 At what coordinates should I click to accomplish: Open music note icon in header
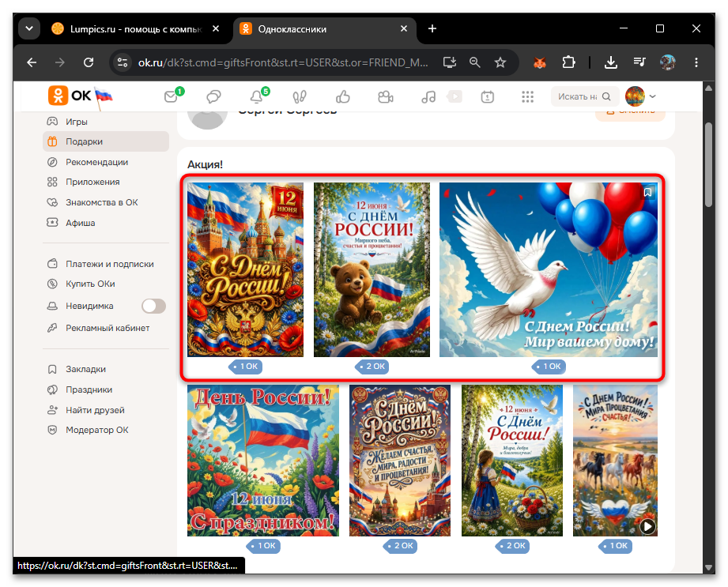(x=428, y=96)
